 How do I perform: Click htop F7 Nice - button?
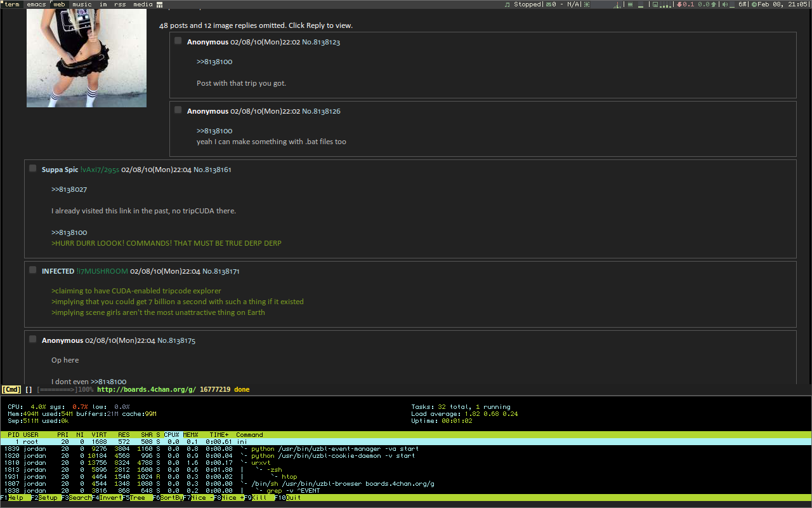tap(199, 498)
